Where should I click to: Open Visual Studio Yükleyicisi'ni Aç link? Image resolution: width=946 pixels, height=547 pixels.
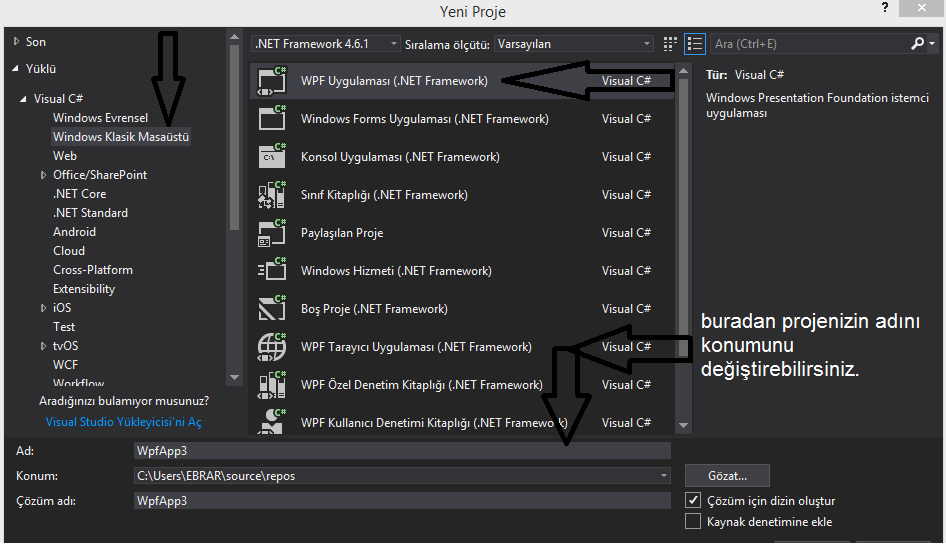click(124, 422)
